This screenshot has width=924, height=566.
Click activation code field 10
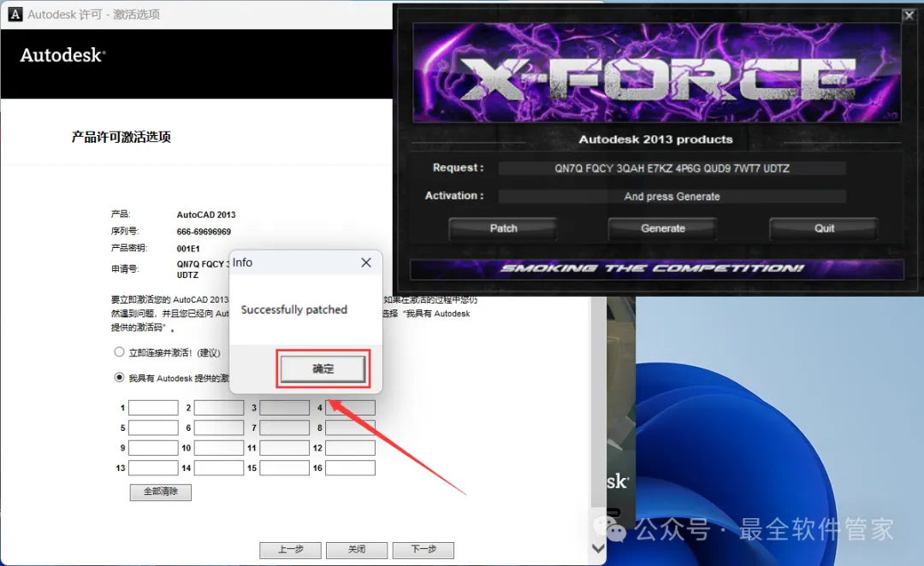[219, 448]
